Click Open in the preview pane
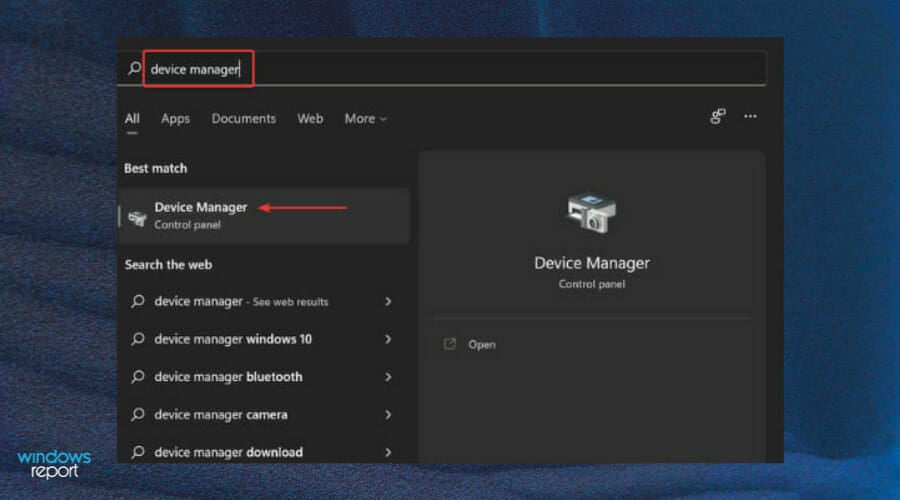Image resolution: width=900 pixels, height=500 pixels. 482,344
